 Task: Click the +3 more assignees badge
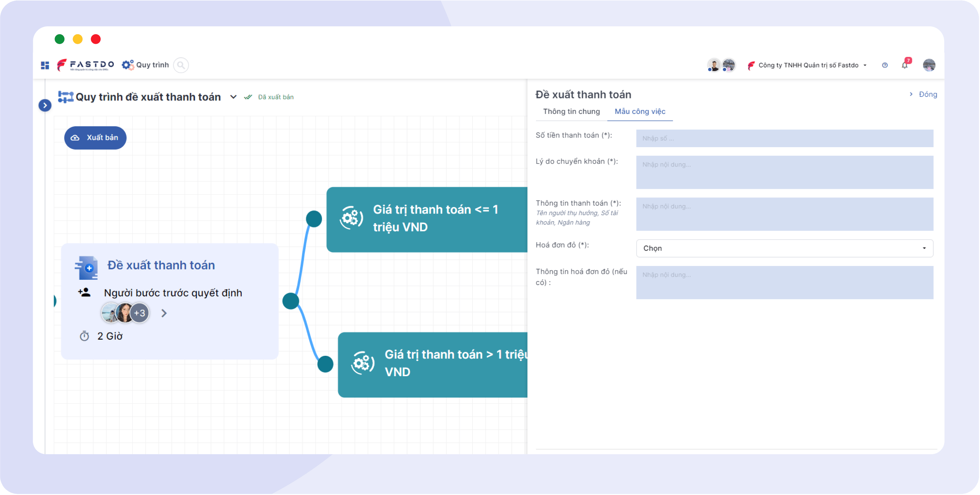click(x=140, y=313)
